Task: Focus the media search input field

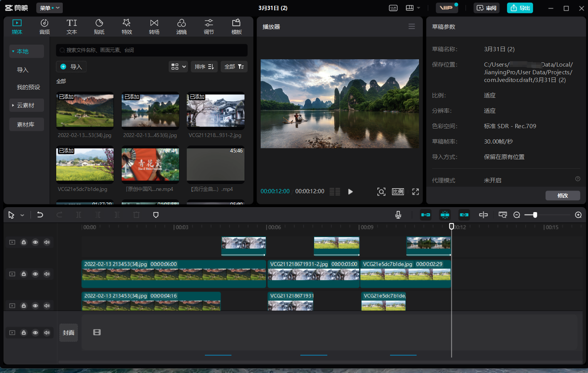Action: [152, 50]
